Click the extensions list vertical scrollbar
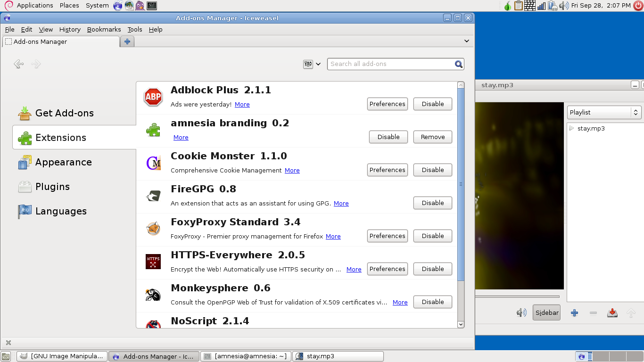644x362 pixels. (461, 184)
